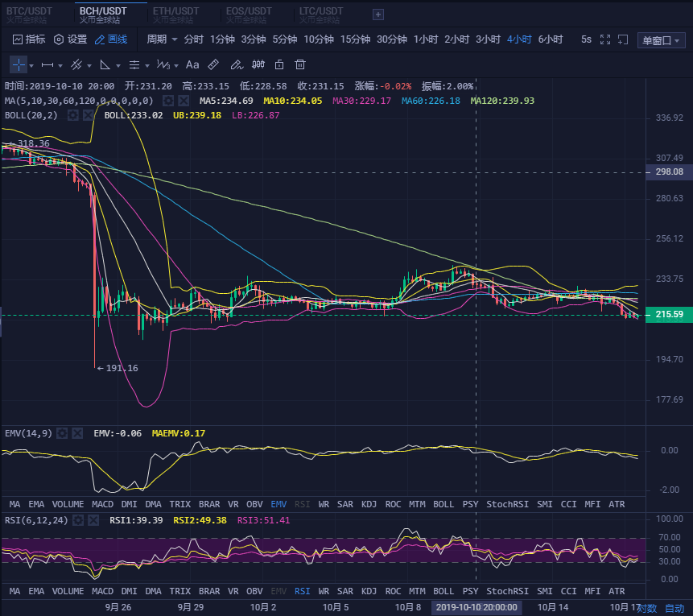Screen dimensions: 693x616
Task: Activate the ruler measurement tool
Action: 213,64
